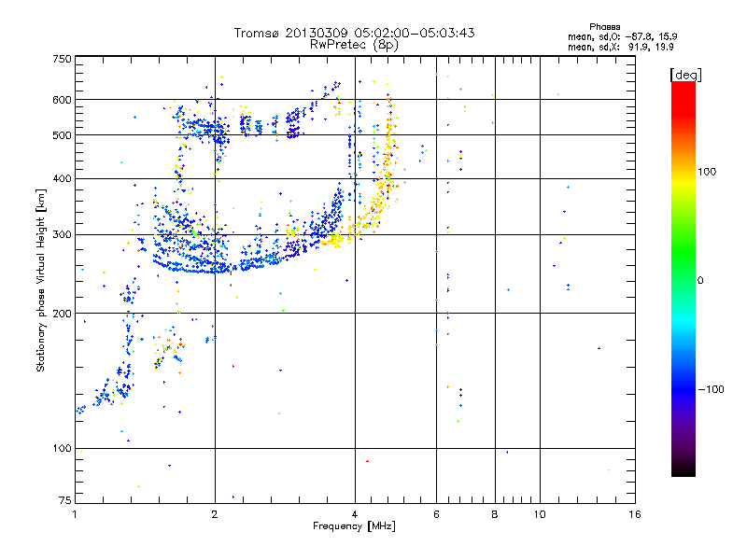Click the rainbow phase colorbar
Viewport: 747px width, 560px height.
point(684,278)
